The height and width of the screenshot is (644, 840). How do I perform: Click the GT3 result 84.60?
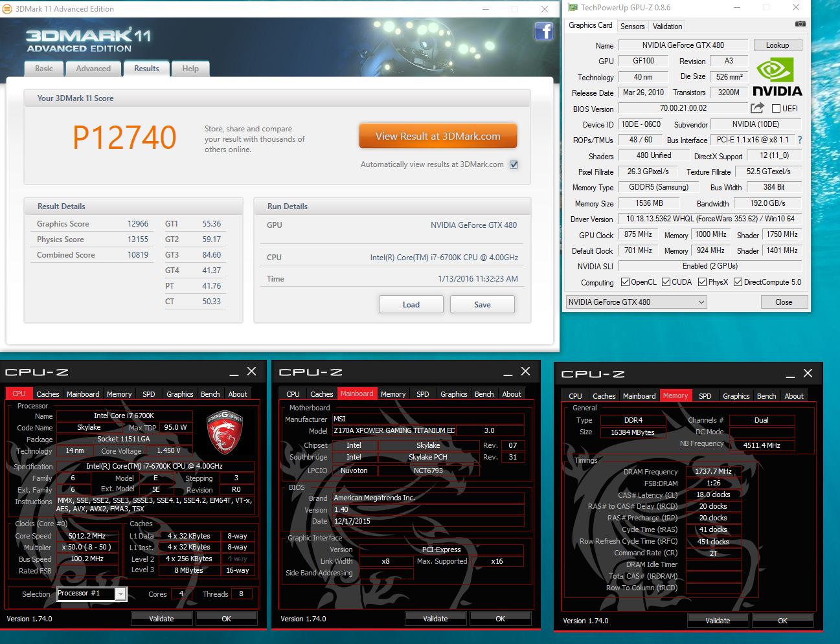coord(211,255)
